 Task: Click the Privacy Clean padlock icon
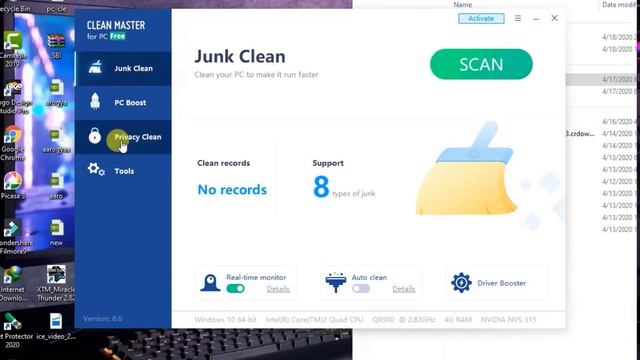(95, 136)
